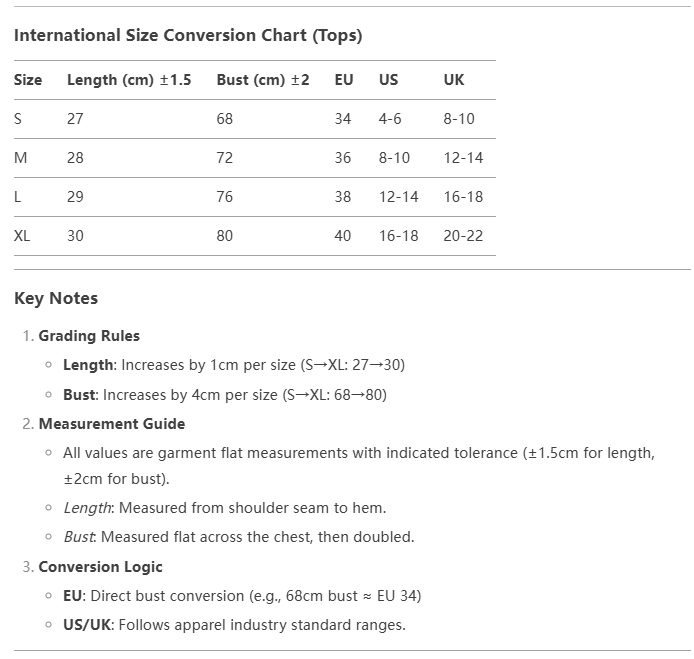Screen dimensions: 694x659
Task: Select the Measurement Guide list heading
Action: 112,424
